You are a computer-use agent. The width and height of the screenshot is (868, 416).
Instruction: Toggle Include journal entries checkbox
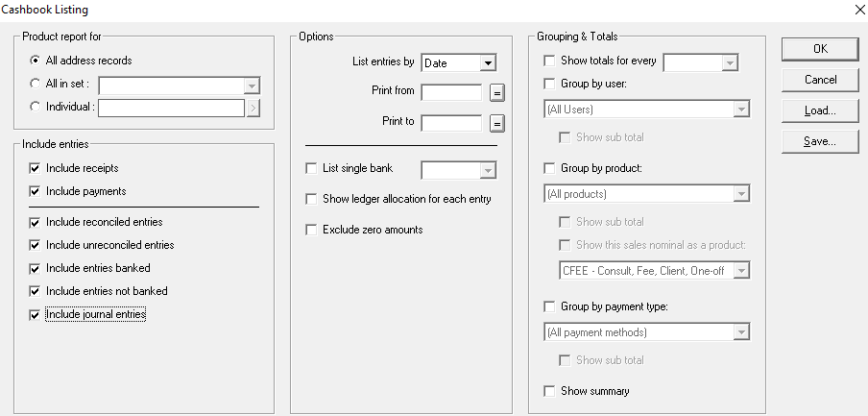pos(36,314)
